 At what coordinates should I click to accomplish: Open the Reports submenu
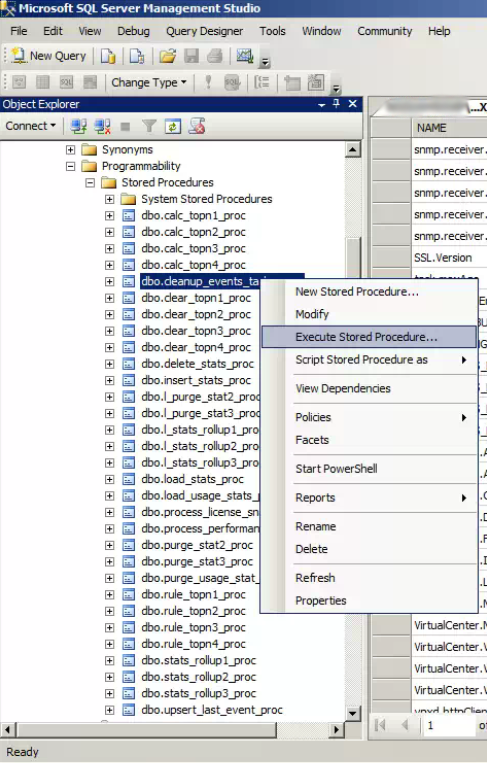click(369, 498)
